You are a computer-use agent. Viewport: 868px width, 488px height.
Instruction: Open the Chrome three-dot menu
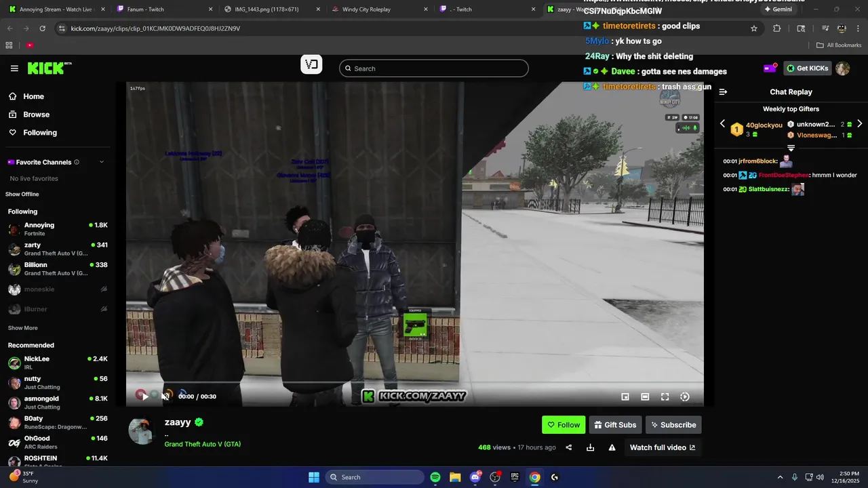[x=859, y=28]
